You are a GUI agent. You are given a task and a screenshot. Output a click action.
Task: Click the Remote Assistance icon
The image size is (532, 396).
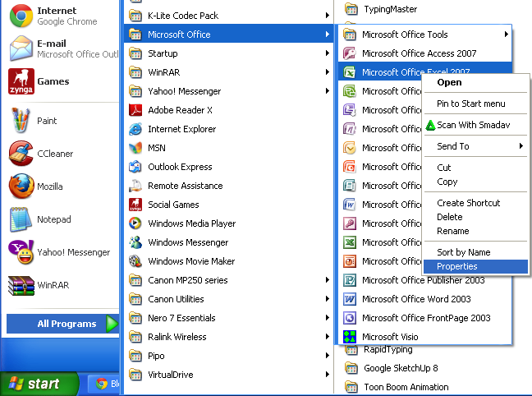(x=135, y=186)
